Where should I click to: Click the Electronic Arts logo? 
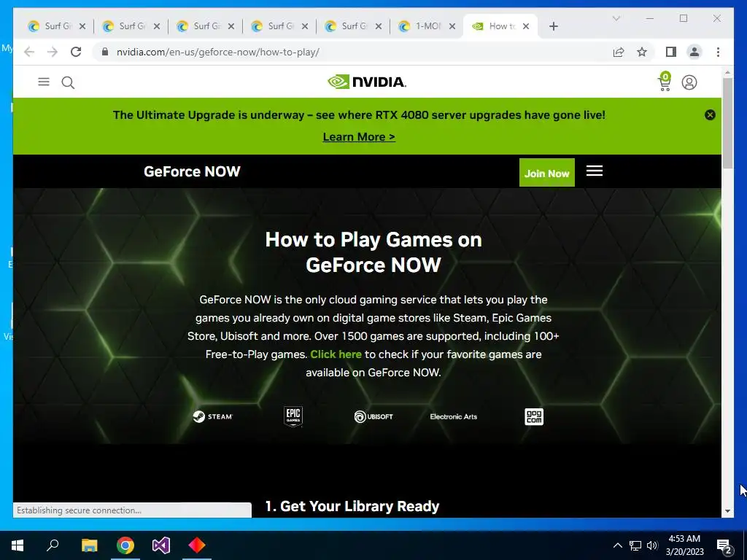pos(454,416)
